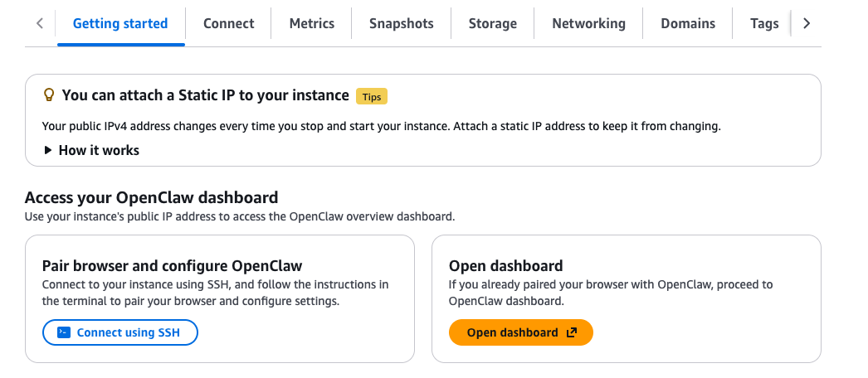The image size is (868, 378).
Task: Expand the How it works section
Action: [91, 150]
